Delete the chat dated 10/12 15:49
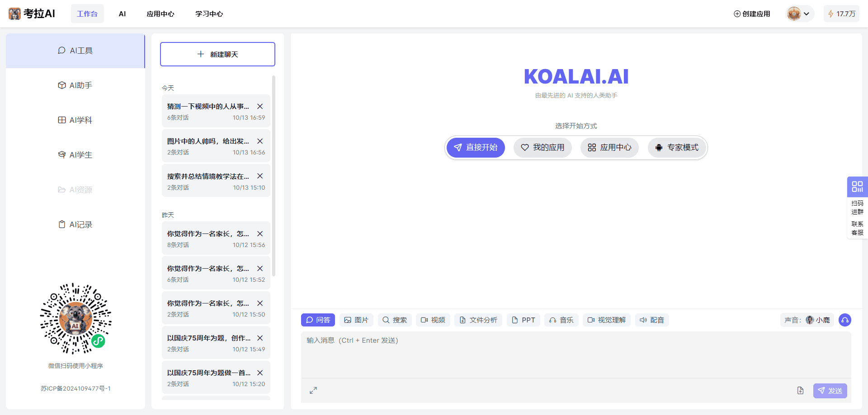 [260, 338]
